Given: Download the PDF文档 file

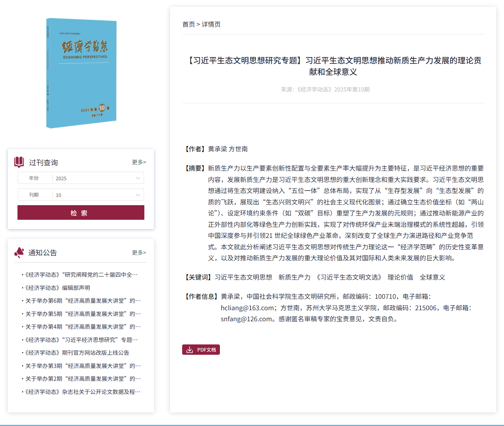Looking at the screenshot, I should tap(201, 350).
